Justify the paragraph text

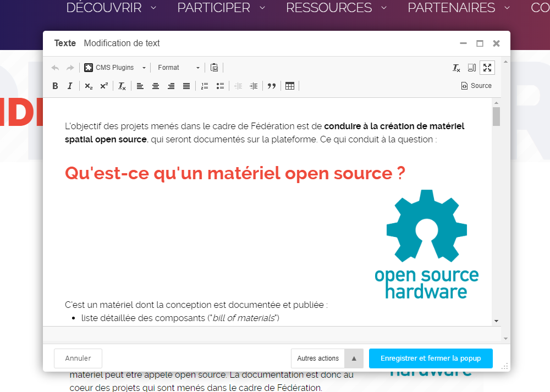coord(186,86)
